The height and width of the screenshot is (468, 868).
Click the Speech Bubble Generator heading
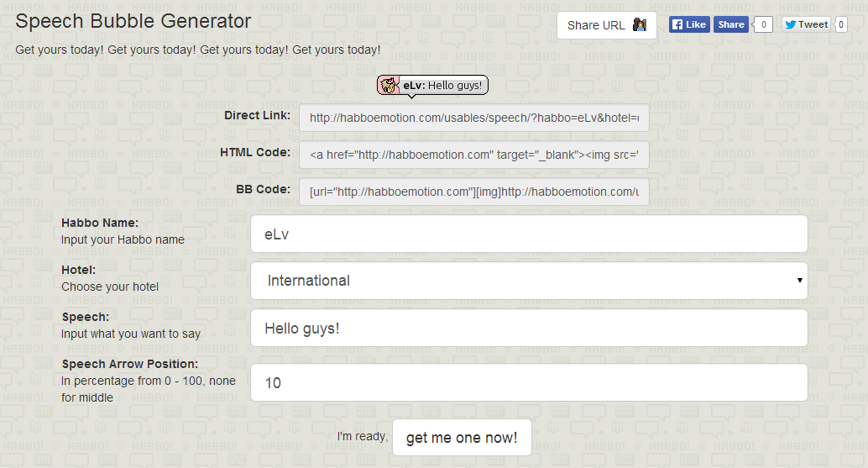coord(133,21)
